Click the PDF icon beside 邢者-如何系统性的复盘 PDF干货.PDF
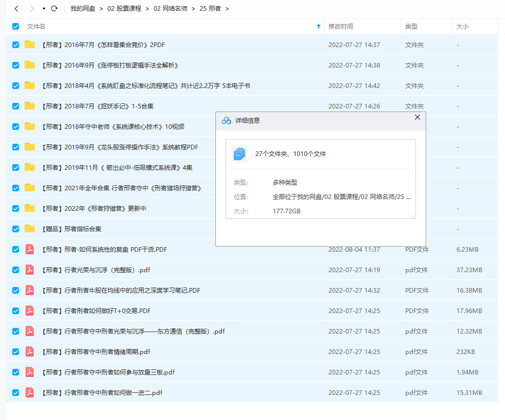This screenshot has height=420, width=505. pyautogui.click(x=30, y=249)
